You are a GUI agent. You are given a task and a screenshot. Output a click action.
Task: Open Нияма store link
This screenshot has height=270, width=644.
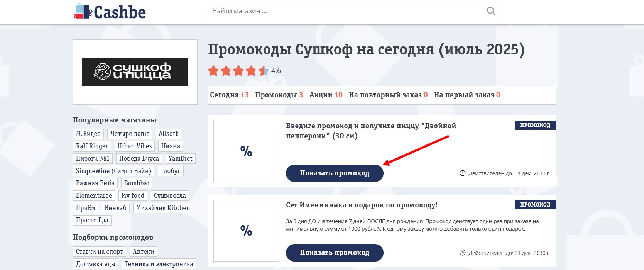[x=171, y=146]
